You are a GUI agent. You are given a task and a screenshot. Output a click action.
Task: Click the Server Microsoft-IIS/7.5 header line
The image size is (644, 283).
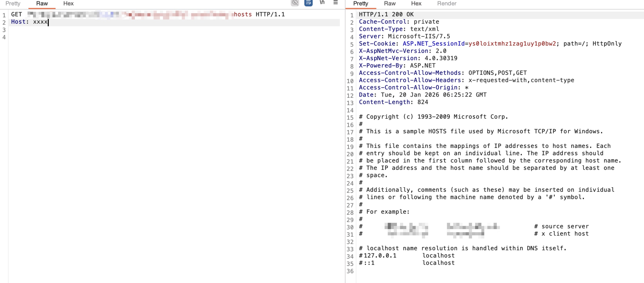(x=404, y=37)
